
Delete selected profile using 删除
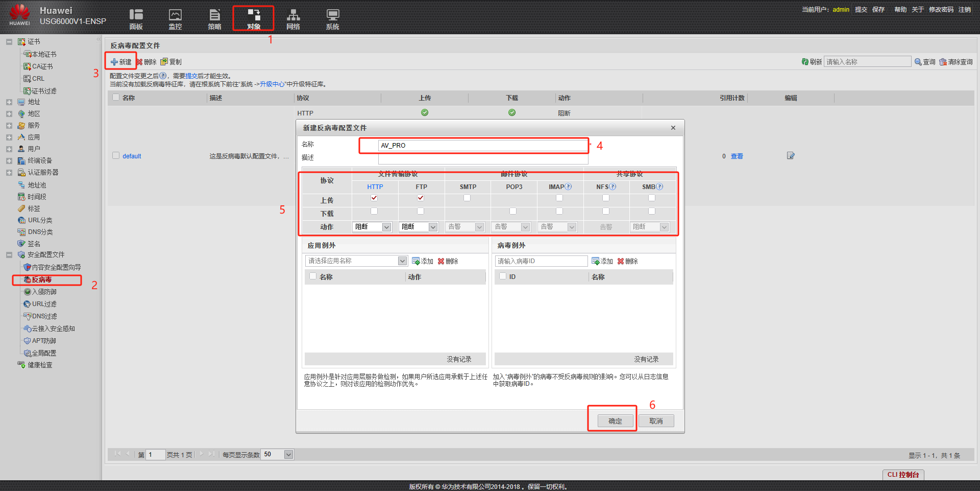pyautogui.click(x=147, y=61)
